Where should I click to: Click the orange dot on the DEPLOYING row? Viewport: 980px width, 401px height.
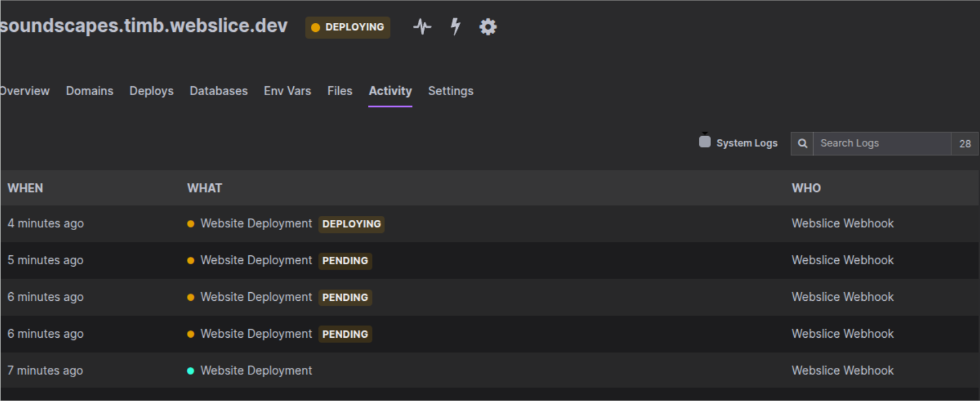click(191, 224)
